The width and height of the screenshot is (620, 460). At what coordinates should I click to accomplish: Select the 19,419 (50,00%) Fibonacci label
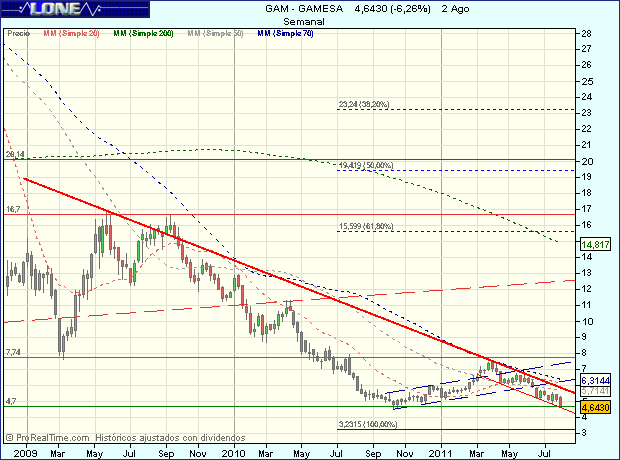pos(367,165)
